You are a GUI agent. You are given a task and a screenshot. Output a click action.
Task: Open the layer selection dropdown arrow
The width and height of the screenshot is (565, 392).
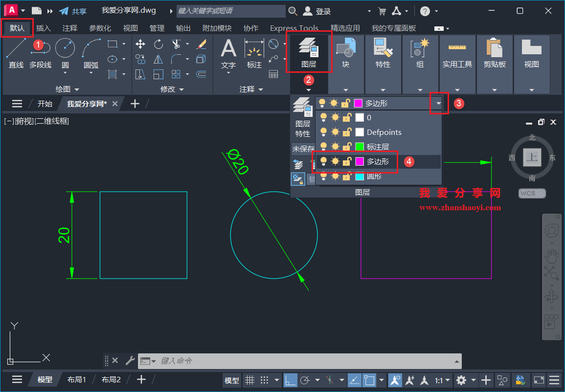439,103
